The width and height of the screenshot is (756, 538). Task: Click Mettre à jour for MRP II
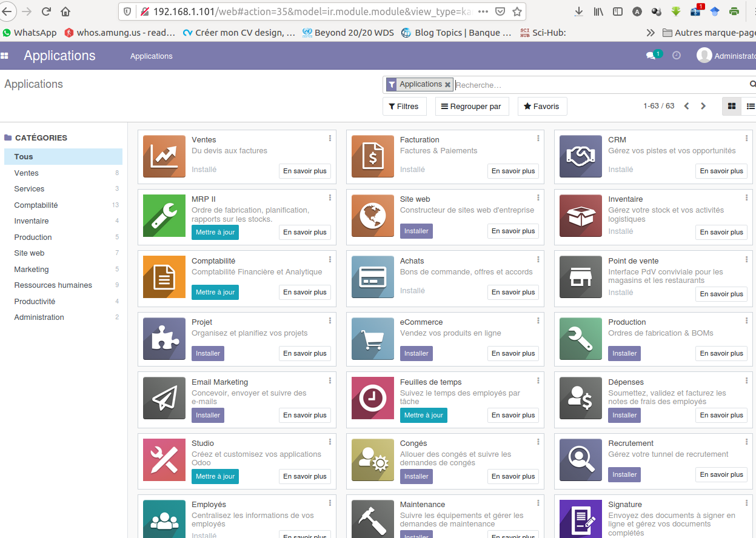pos(215,232)
